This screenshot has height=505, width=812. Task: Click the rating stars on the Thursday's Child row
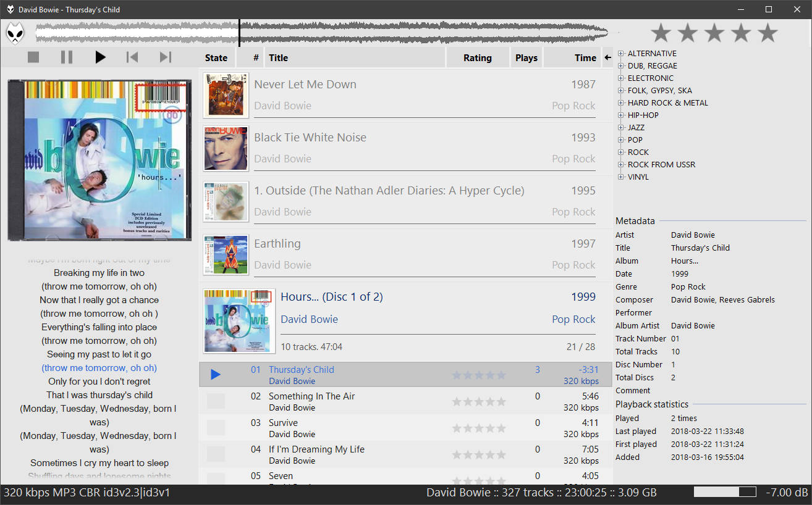(x=479, y=375)
